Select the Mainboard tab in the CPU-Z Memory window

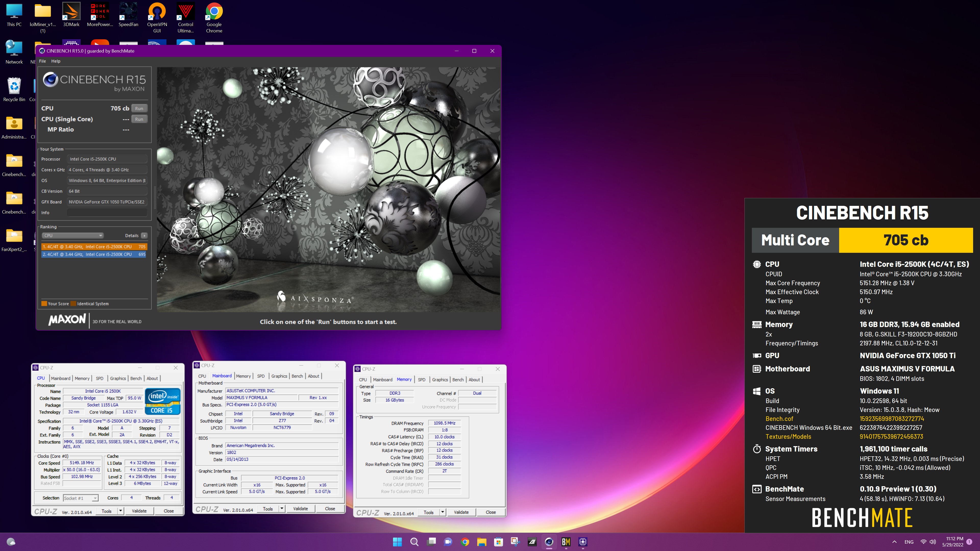[382, 380]
